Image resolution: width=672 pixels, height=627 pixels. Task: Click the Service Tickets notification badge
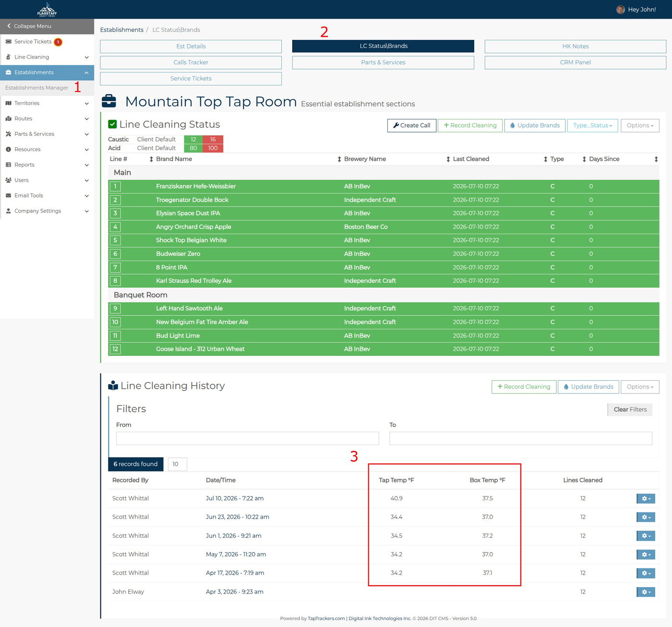click(58, 42)
